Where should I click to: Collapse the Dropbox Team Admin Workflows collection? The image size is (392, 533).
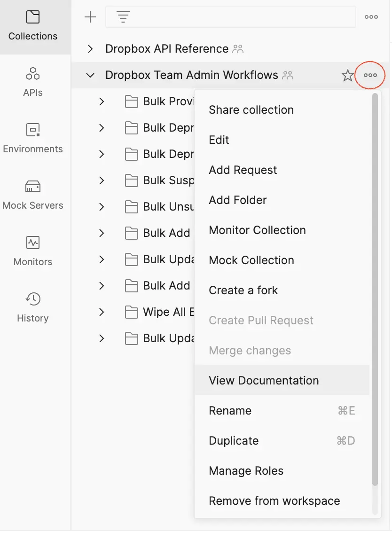(90, 75)
